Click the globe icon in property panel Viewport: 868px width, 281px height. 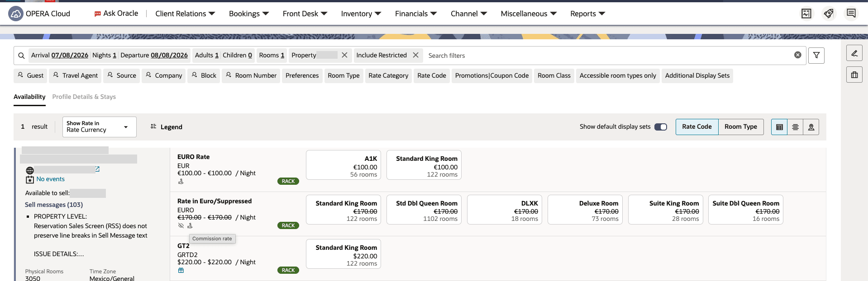(30, 170)
